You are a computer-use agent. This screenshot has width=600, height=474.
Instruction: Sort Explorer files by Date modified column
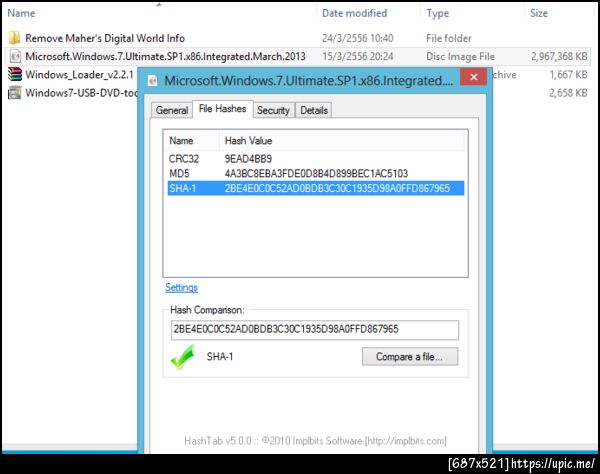tap(368, 13)
